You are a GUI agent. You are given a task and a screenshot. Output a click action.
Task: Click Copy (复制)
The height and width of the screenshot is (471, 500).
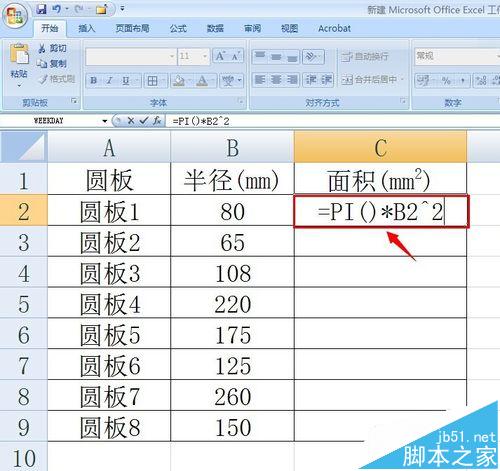(52, 63)
